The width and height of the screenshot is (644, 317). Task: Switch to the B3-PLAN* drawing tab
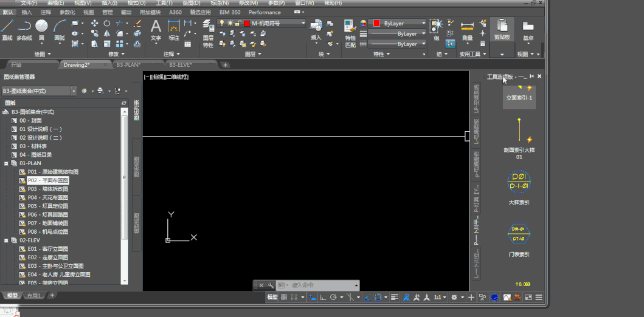(x=128, y=65)
